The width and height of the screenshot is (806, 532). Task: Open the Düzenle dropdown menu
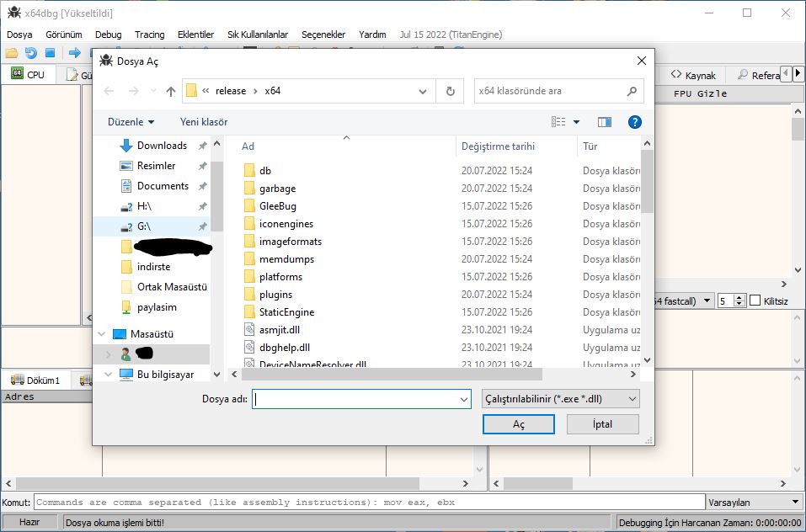click(x=131, y=122)
